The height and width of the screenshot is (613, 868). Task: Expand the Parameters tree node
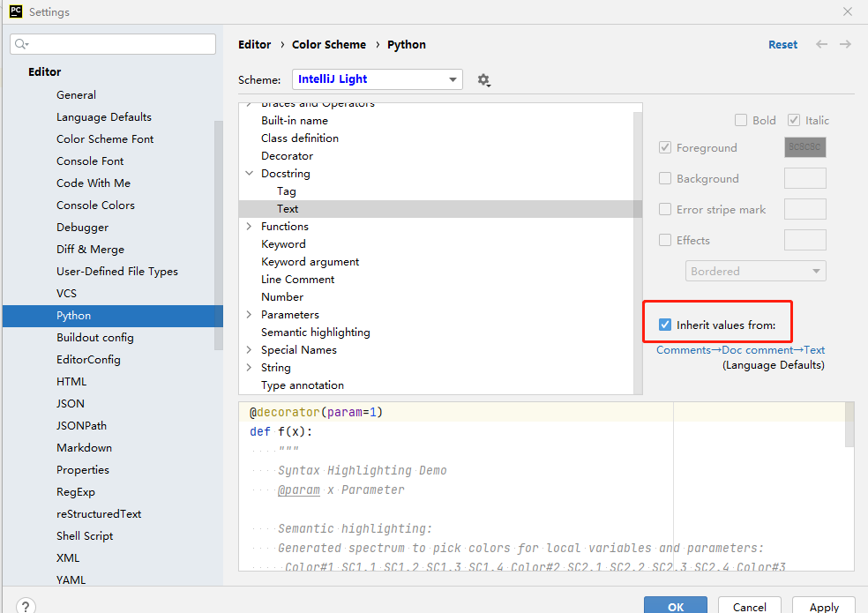[x=249, y=315]
